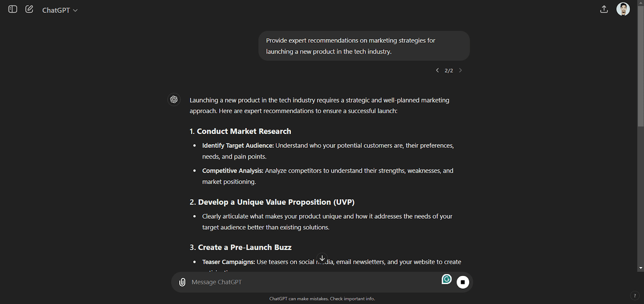The image size is (644, 304).
Task: Open the user profile avatar menu
Action: (x=623, y=9)
